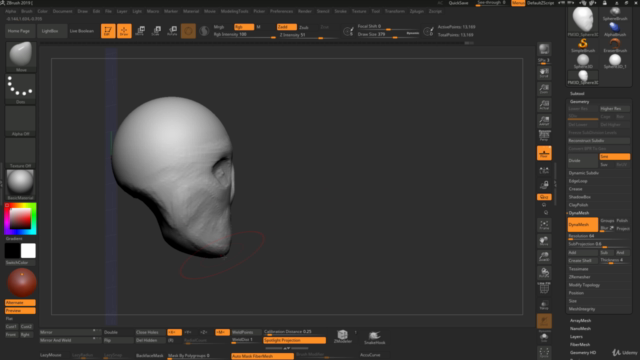Image resolution: width=640 pixels, height=360 pixels.
Task: Select Sphere3D_1 tool thumbnail
Action: pyautogui.click(x=615, y=61)
